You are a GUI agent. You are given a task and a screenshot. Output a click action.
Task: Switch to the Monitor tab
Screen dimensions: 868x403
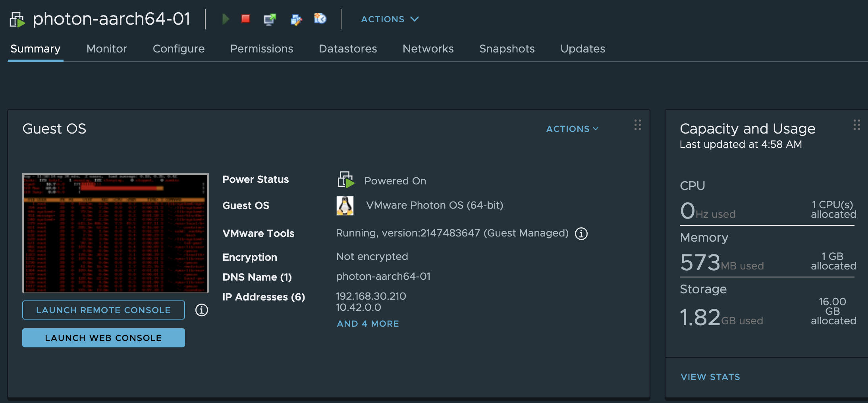click(x=107, y=48)
